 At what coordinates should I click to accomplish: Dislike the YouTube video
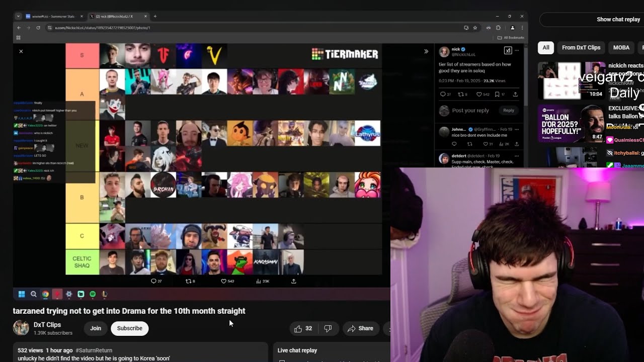tap(328, 328)
